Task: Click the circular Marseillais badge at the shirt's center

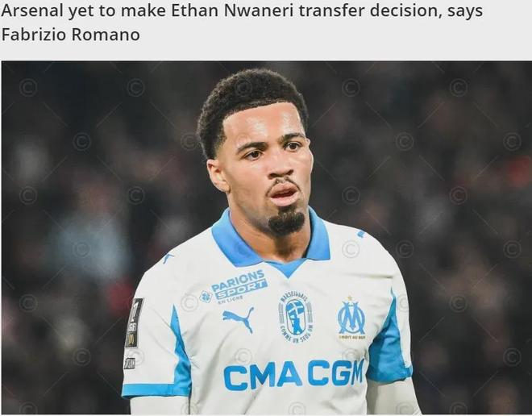Action: [x=296, y=316]
